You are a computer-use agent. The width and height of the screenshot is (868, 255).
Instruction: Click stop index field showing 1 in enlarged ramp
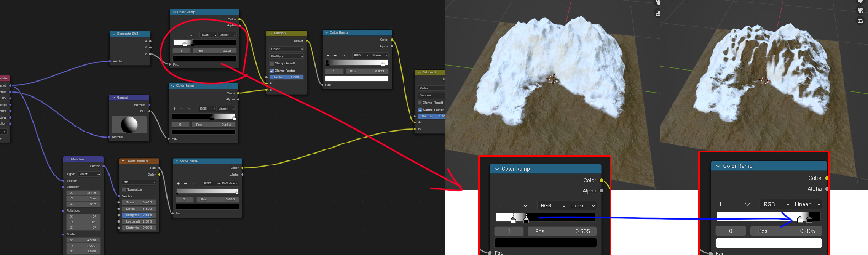[509, 231]
